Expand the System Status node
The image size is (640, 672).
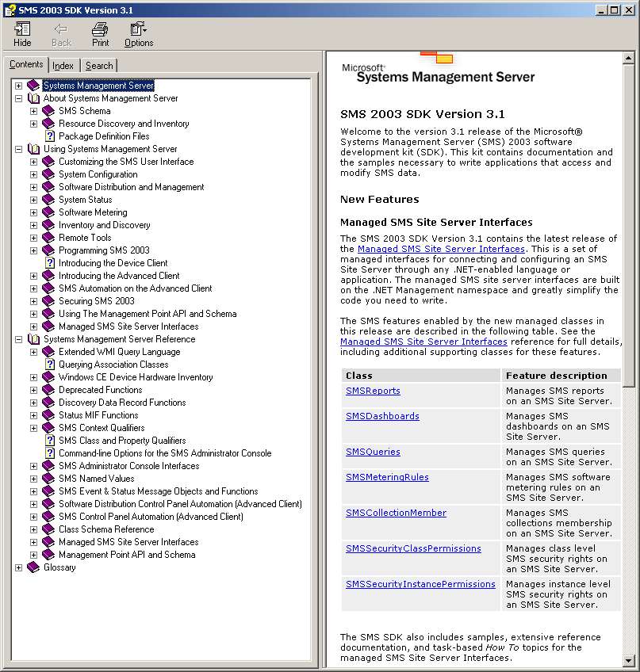(x=33, y=200)
